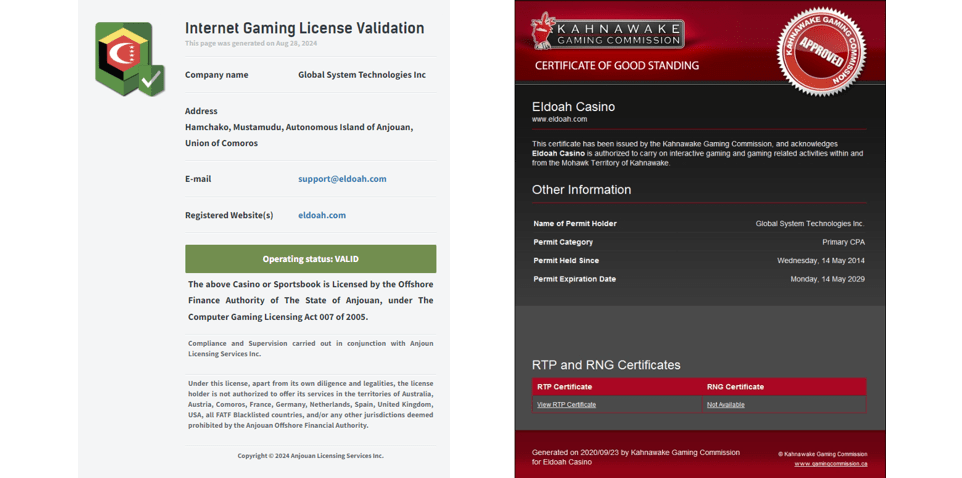The width and height of the screenshot is (962, 478).
Task: Open the eldoah.com registered website link
Action: (x=322, y=215)
